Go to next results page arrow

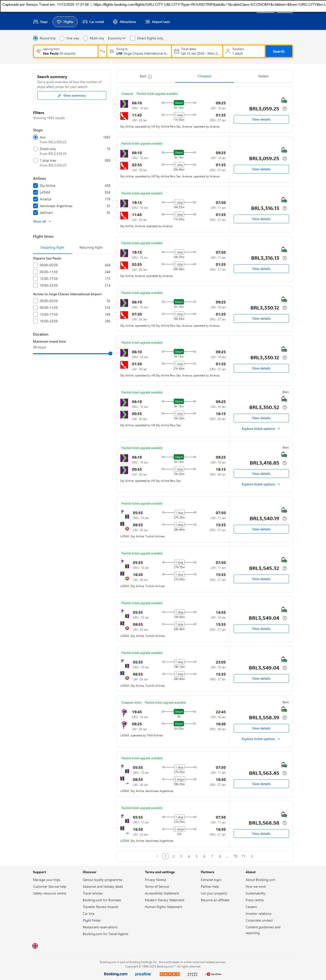(x=252, y=856)
